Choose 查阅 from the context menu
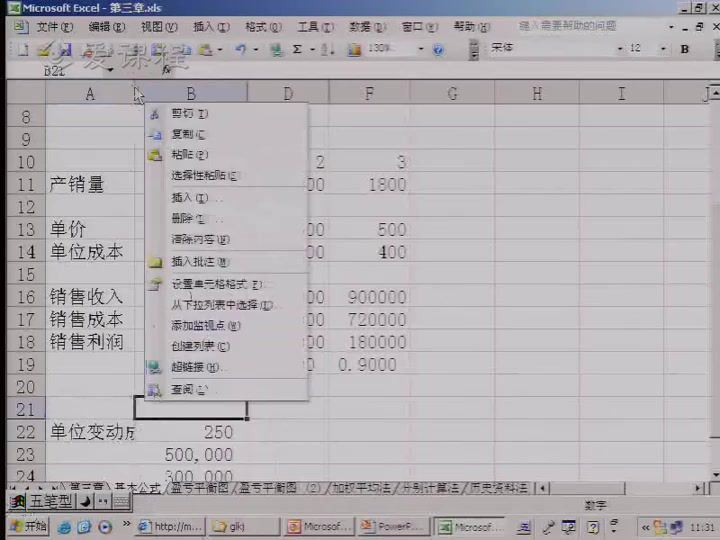The width and height of the screenshot is (720, 540). click(x=227, y=389)
